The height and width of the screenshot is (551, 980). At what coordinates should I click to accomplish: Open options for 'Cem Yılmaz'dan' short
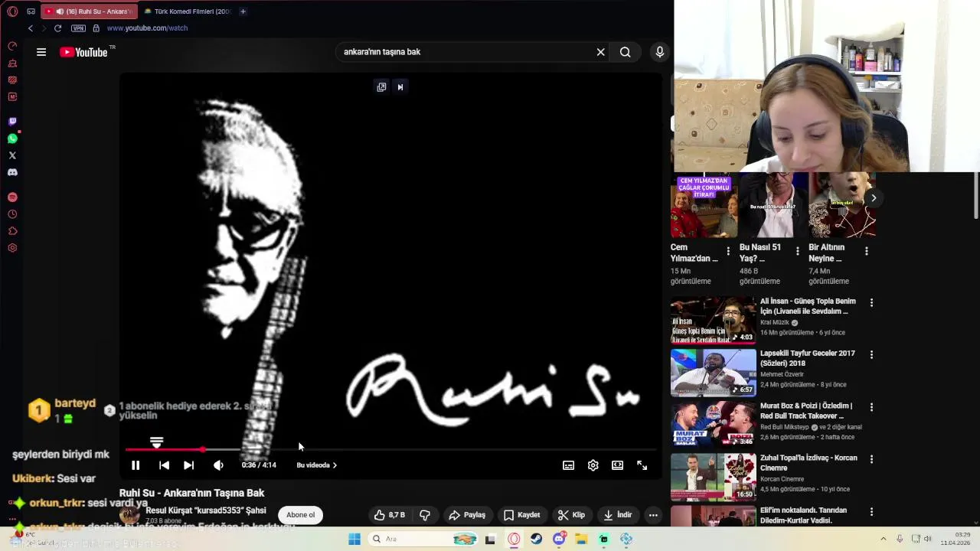pyautogui.click(x=728, y=251)
